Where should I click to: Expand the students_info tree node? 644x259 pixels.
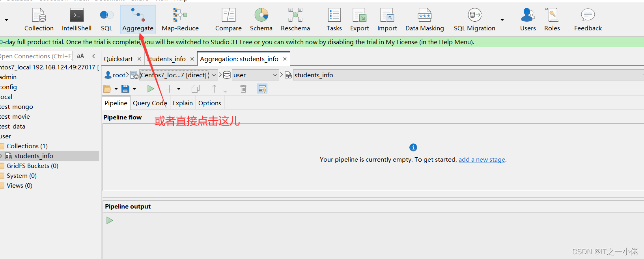point(1,156)
